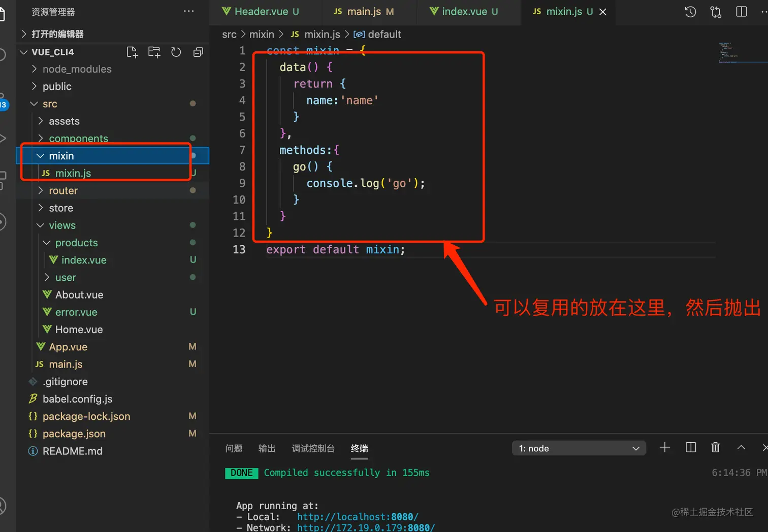Kill the terminal with trash icon
This screenshot has width=768, height=532.
click(715, 447)
